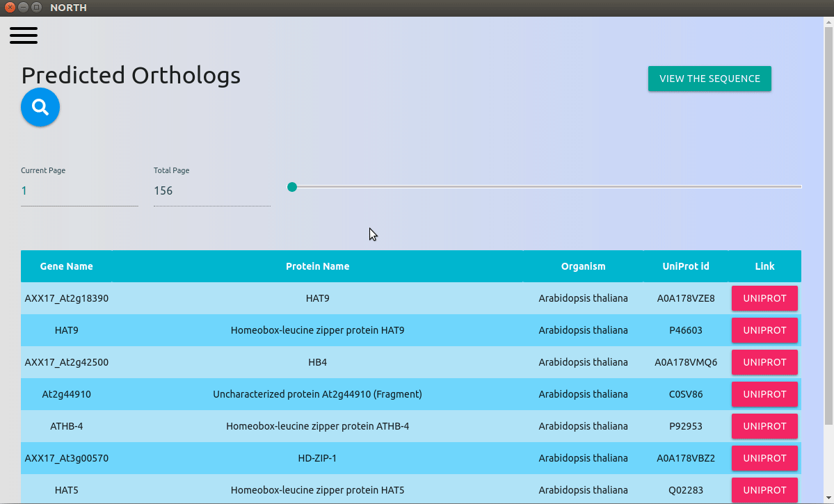This screenshot has width=834, height=504.
Task: Maximize the NORTH window
Action: pos(36,8)
